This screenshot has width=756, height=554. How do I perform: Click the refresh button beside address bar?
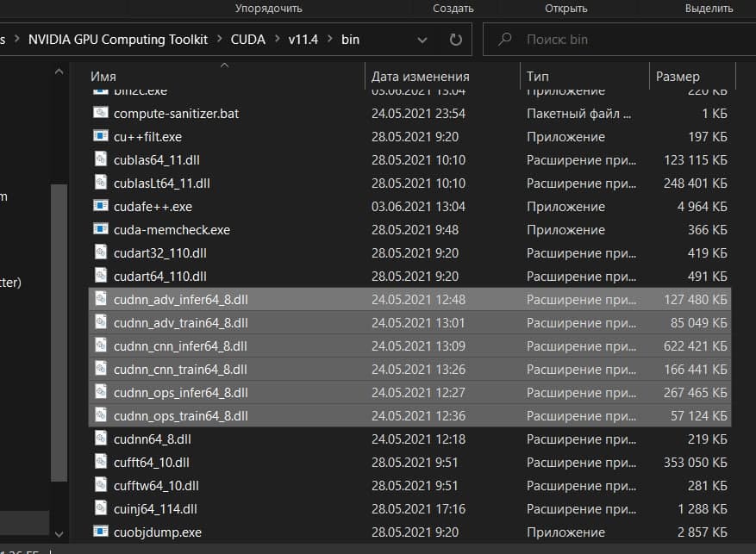(456, 40)
